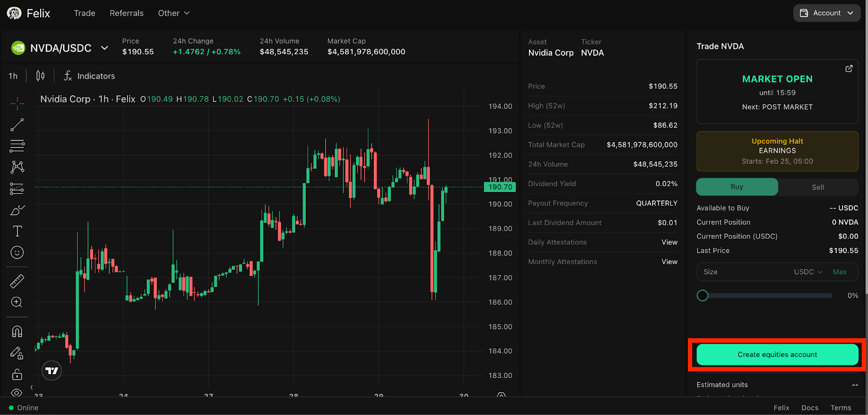Image resolution: width=868 pixels, height=415 pixels.
Task: Expand the Other menu
Action: 174,13
